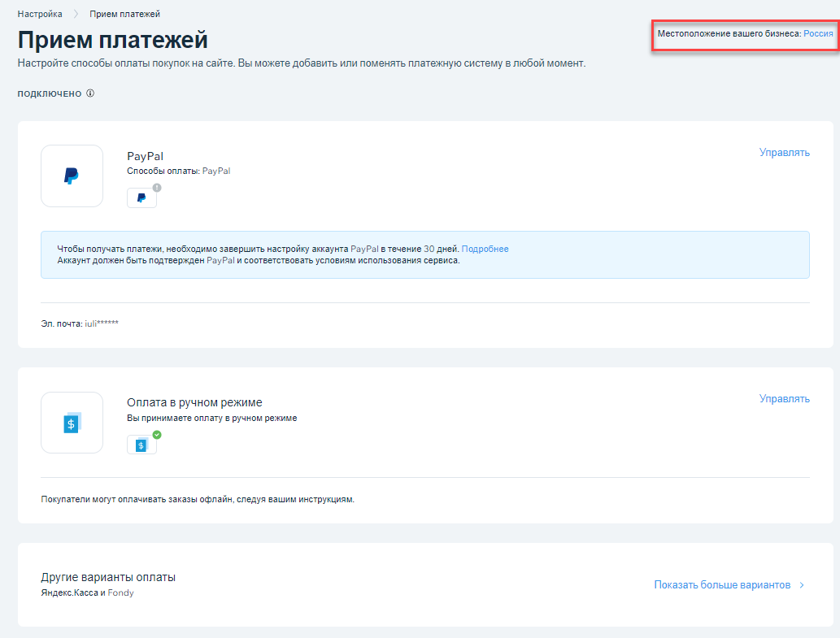Click the gray warning indicator on PayPal badge

(157, 188)
